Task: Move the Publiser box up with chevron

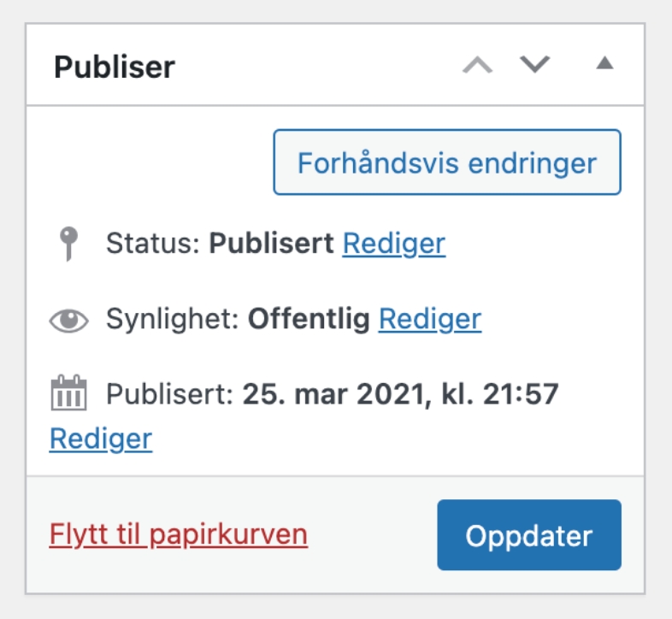Action: 477,65
